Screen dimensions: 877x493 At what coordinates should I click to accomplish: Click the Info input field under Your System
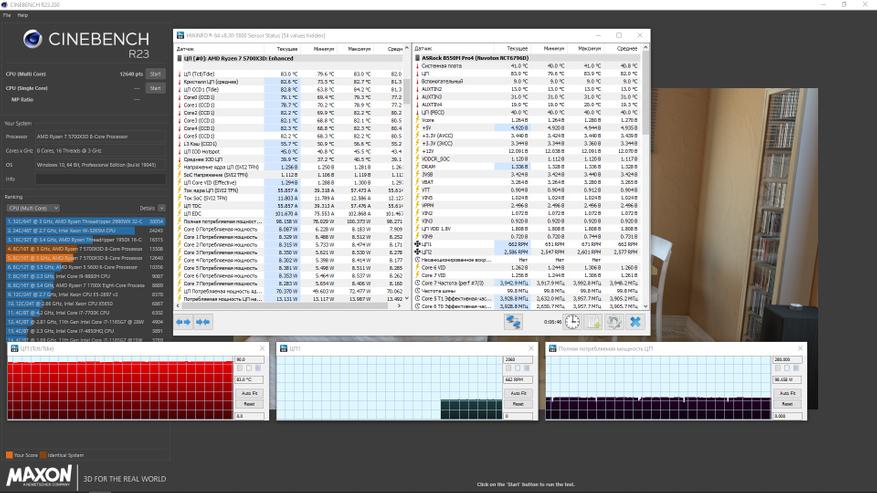(x=100, y=179)
